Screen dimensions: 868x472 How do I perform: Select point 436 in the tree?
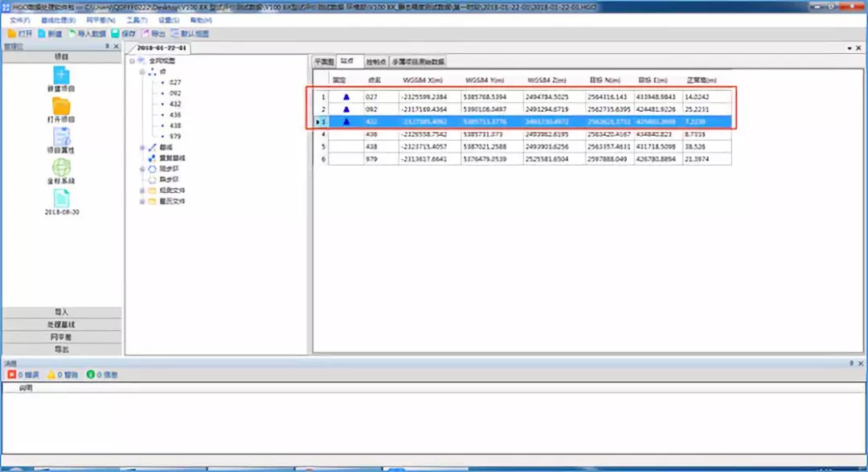coord(175,115)
